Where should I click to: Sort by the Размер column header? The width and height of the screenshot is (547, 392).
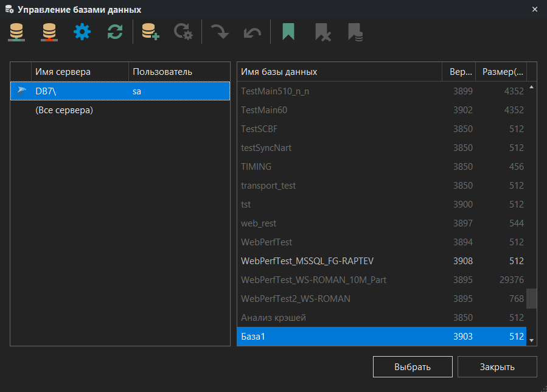point(501,71)
